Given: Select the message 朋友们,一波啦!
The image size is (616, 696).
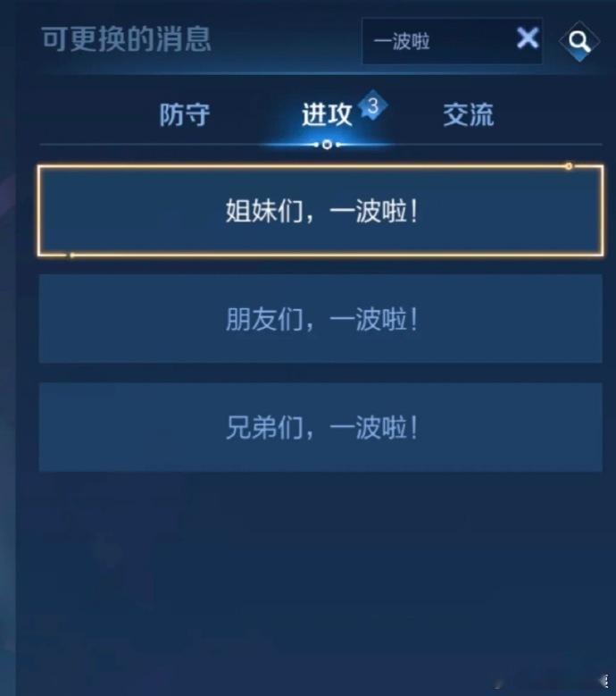Looking at the screenshot, I should click(x=320, y=319).
